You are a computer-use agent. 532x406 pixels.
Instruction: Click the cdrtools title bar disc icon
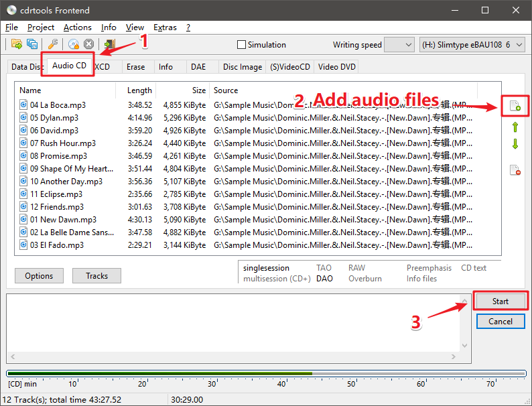(11, 10)
